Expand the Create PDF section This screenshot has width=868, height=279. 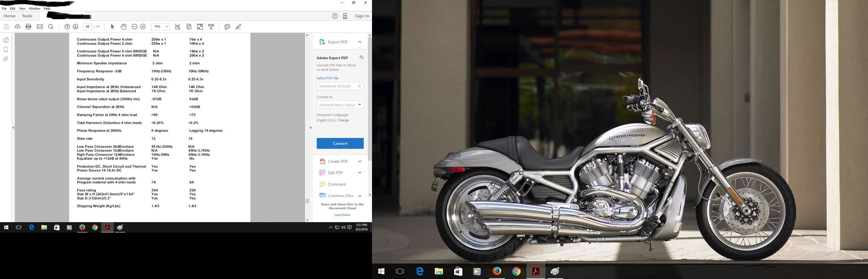360,161
